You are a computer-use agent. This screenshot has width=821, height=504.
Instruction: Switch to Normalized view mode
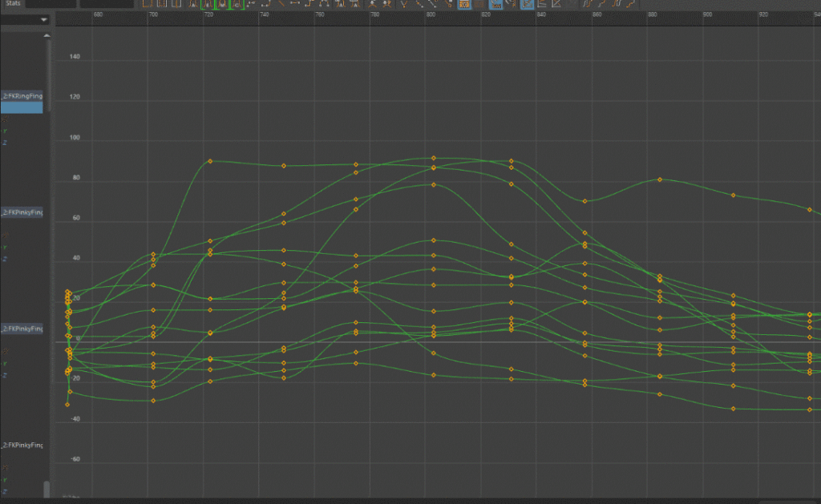pos(556,4)
